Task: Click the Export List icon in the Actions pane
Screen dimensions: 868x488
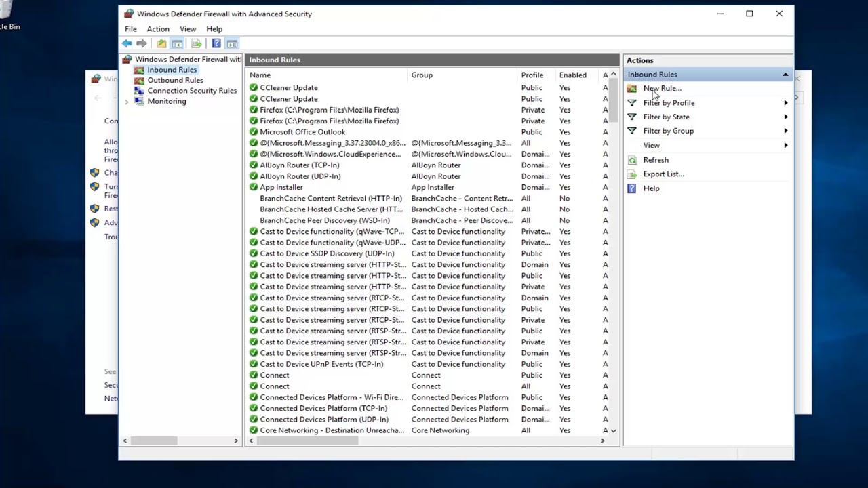Action: (x=632, y=174)
